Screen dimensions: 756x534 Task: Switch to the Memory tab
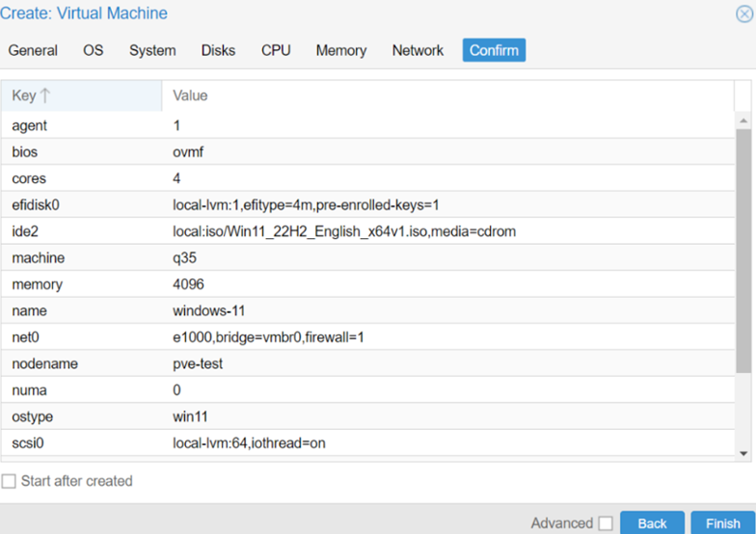[341, 50]
